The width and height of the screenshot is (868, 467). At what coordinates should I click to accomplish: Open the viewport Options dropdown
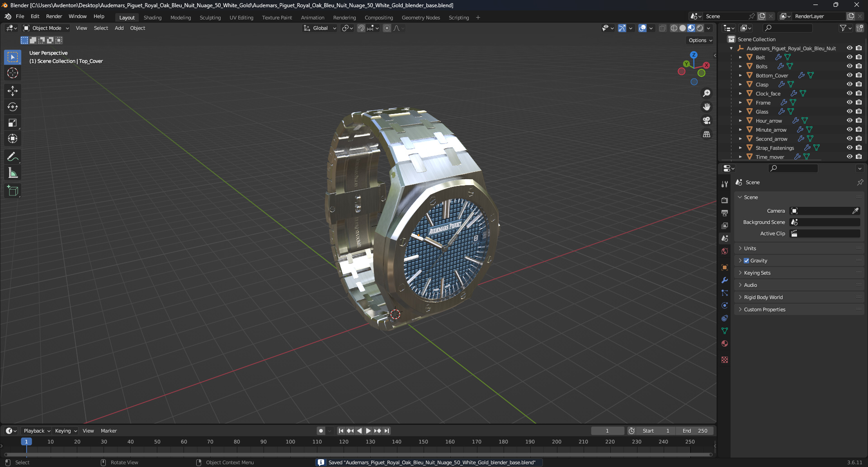click(700, 40)
